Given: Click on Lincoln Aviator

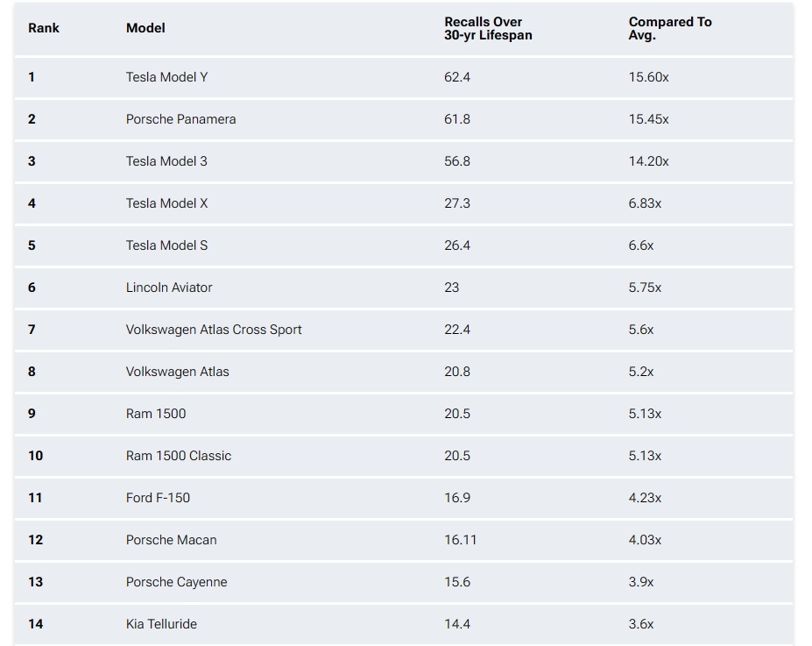Looking at the screenshot, I should coord(169,288).
